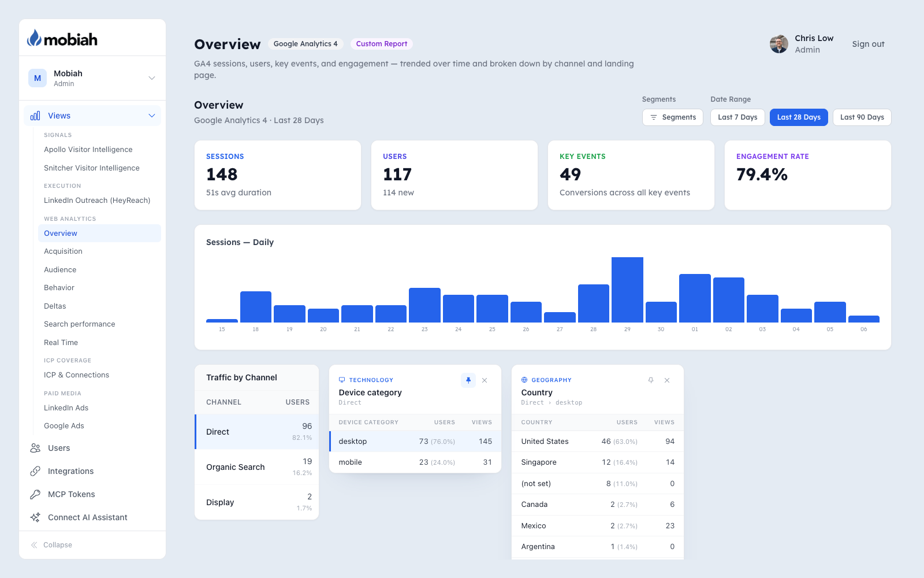The height and width of the screenshot is (578, 924).
Task: Collapse the Views section chevron
Action: pos(152,116)
